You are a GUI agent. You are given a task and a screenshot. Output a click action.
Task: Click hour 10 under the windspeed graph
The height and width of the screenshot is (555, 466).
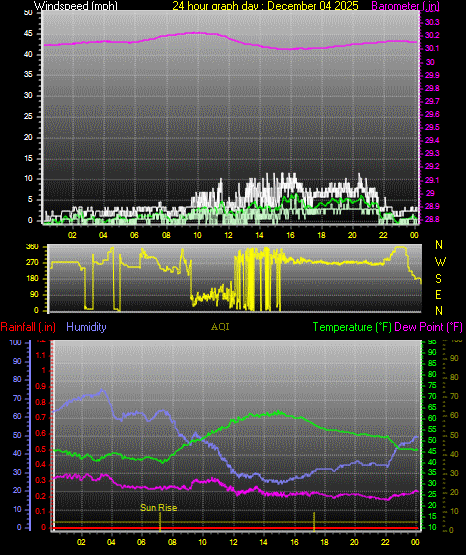[197, 235]
